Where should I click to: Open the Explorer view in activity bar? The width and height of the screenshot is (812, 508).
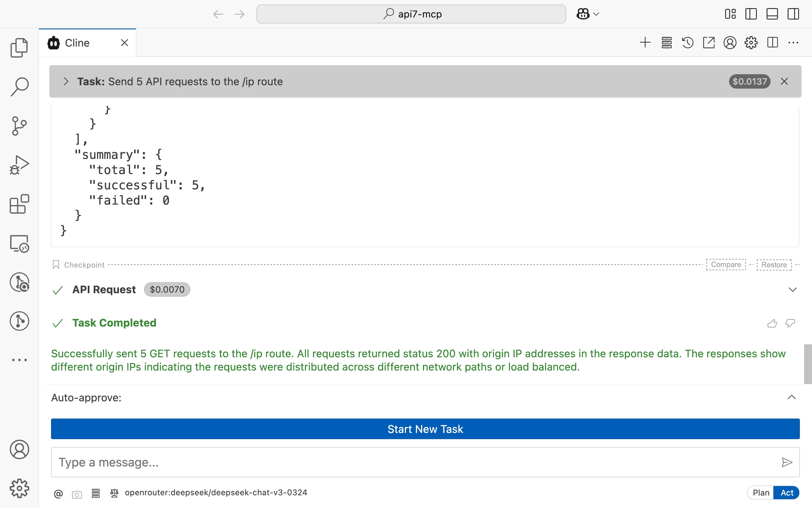tap(19, 47)
